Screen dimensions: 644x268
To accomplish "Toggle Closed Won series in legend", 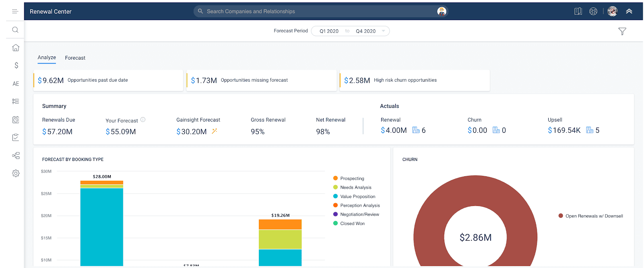I will (335, 223).
